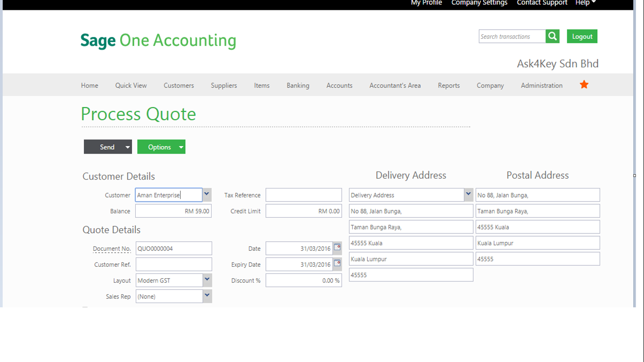Click delivery address line 45555 Kuala

click(x=411, y=243)
